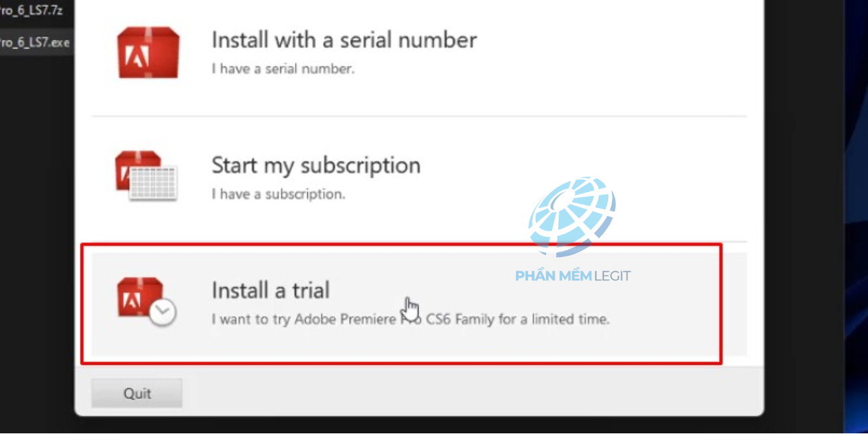Click the trial description about Premiere Pro CS6

pyautogui.click(x=410, y=319)
